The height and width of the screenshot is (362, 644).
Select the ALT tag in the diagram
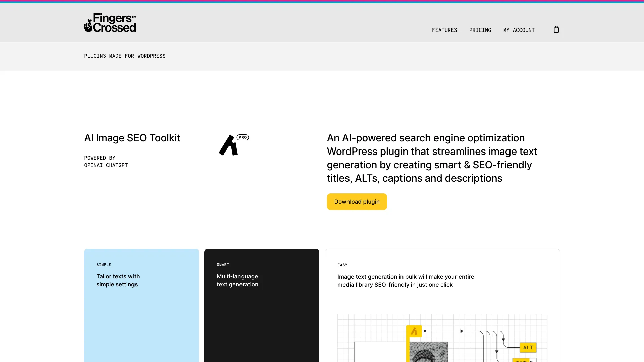528,348
